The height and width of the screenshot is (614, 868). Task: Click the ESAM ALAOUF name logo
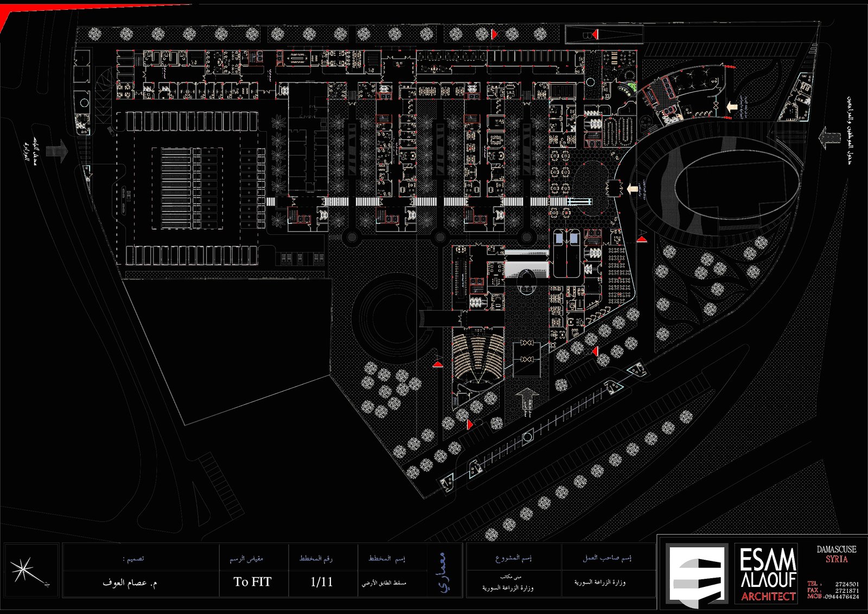[768, 568]
